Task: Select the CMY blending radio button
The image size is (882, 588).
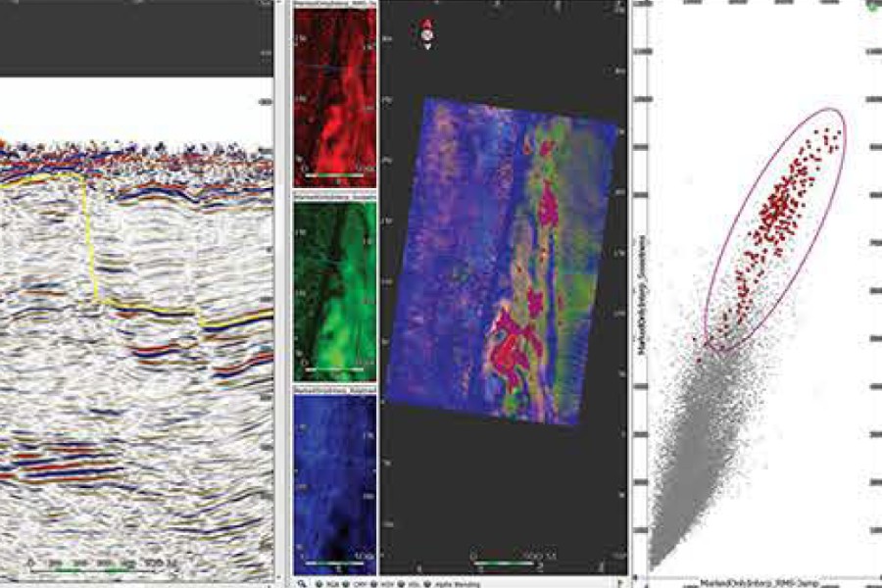Action: 345,582
